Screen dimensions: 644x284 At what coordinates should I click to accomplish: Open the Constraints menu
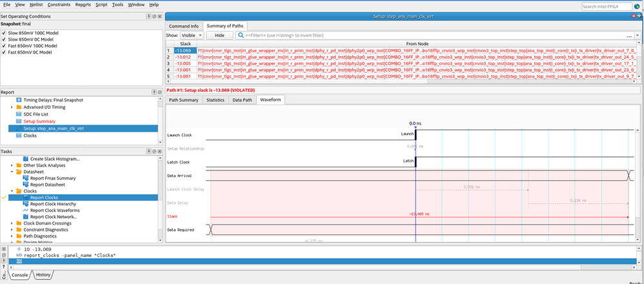click(59, 5)
